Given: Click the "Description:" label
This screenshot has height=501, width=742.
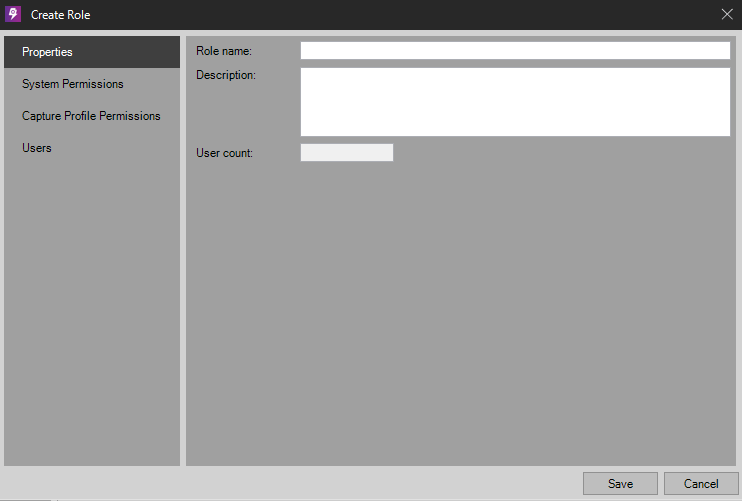Looking at the screenshot, I should tap(226, 75).
